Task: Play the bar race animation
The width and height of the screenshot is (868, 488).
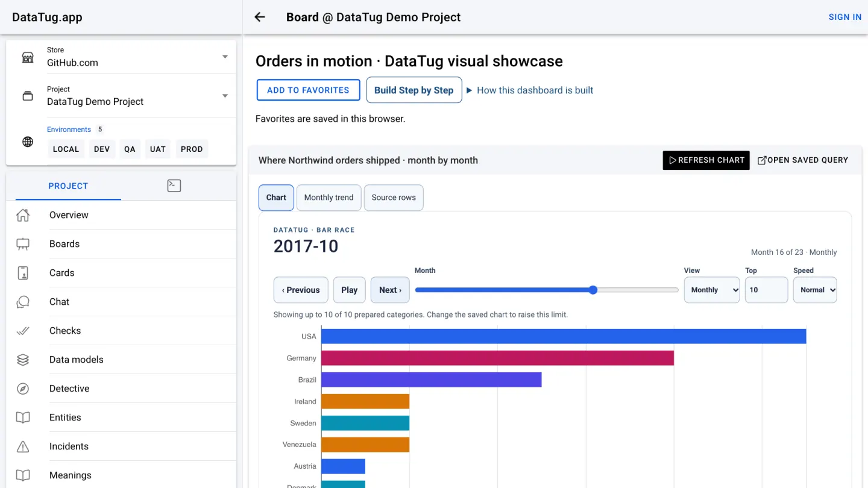Action: pos(350,290)
